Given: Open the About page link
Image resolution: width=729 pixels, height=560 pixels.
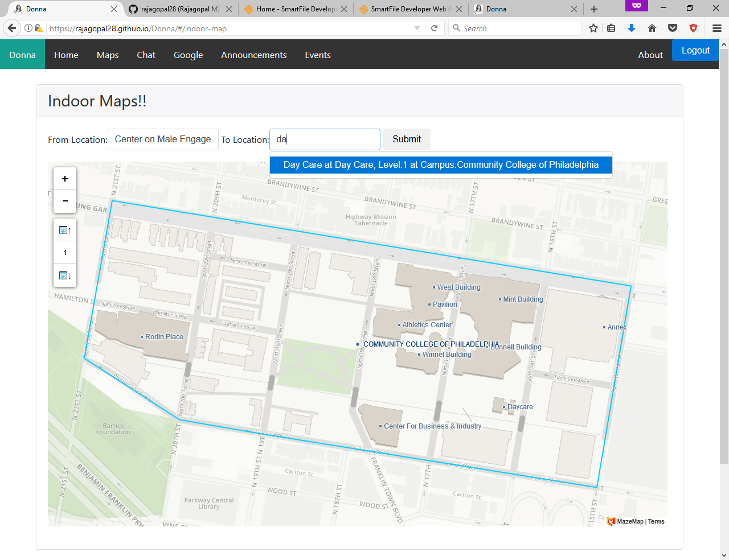Looking at the screenshot, I should pos(650,55).
